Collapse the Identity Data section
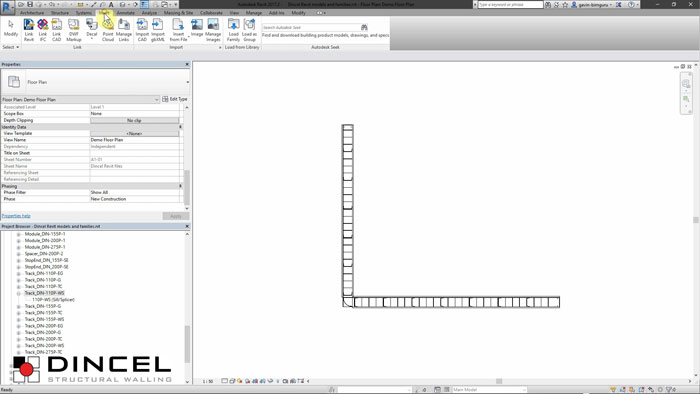 pos(180,127)
